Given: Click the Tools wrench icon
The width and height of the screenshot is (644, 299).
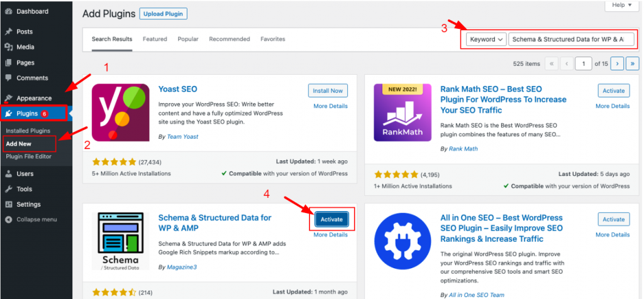Looking at the screenshot, I should coord(8,189).
